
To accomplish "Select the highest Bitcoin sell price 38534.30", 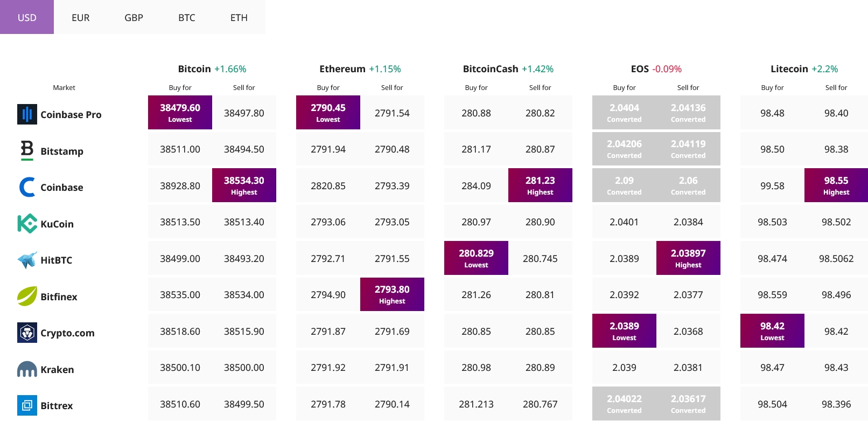I will coord(244,185).
